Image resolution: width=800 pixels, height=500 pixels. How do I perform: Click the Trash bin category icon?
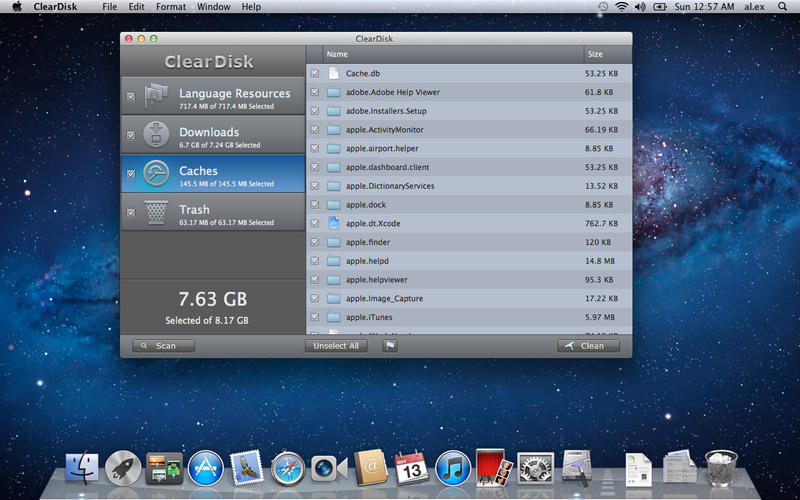(x=155, y=212)
